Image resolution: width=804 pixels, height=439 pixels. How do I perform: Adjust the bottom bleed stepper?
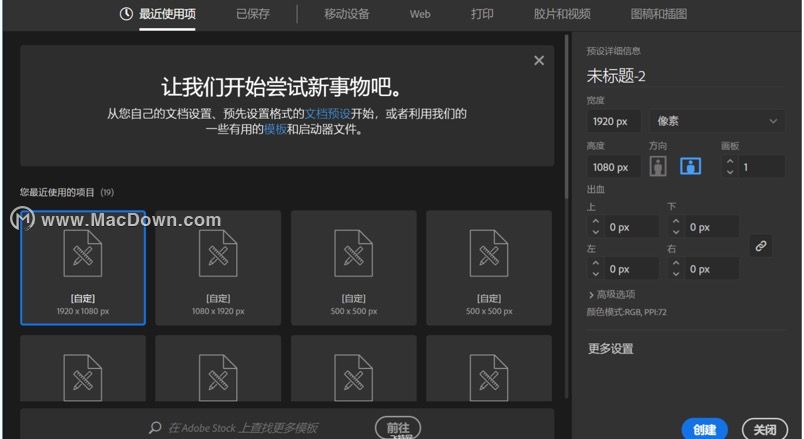(676, 227)
